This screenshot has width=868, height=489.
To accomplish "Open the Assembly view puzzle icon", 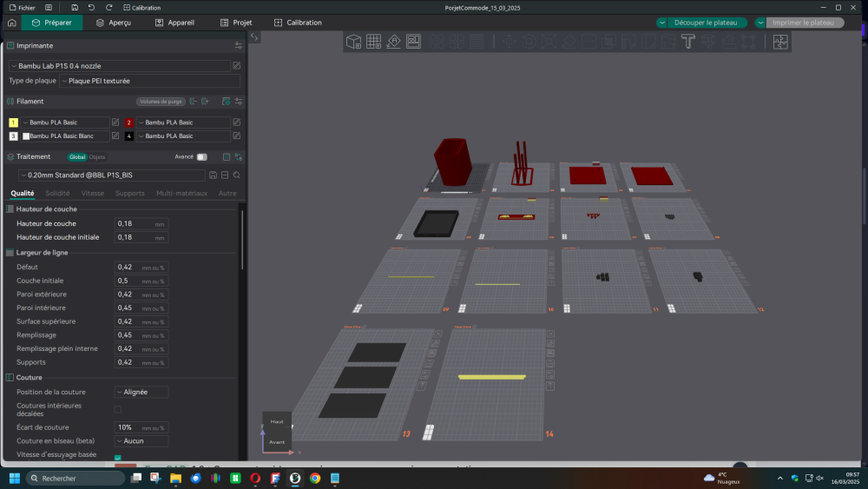I will click(779, 42).
